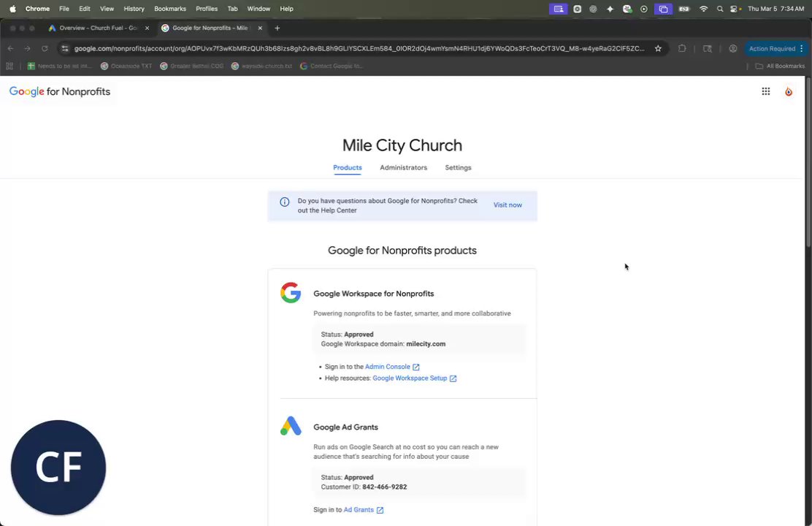This screenshot has width=812, height=526.
Task: Click the Google Ad Grants title
Action: point(345,427)
